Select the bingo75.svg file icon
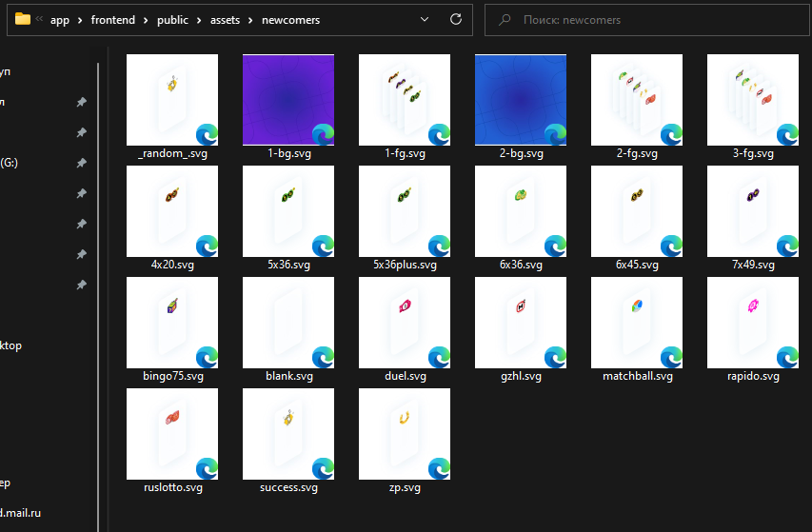The height and width of the screenshot is (532, 812). tap(172, 323)
